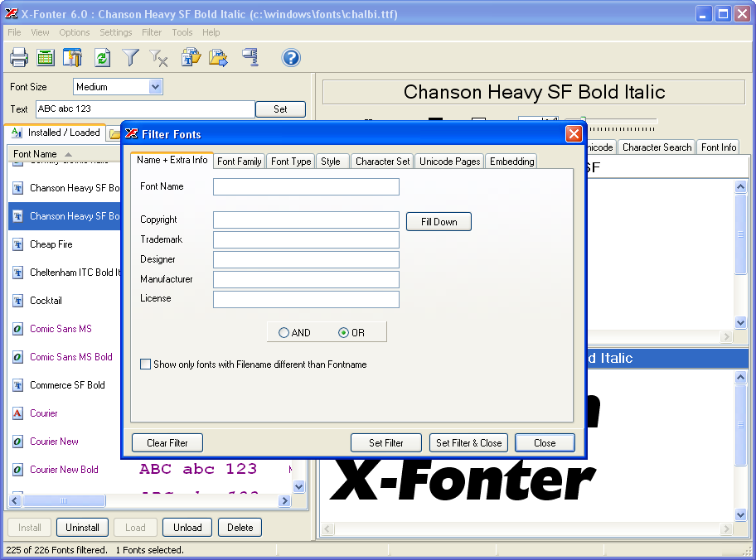Click the Delete button
756x560 pixels.
240,527
